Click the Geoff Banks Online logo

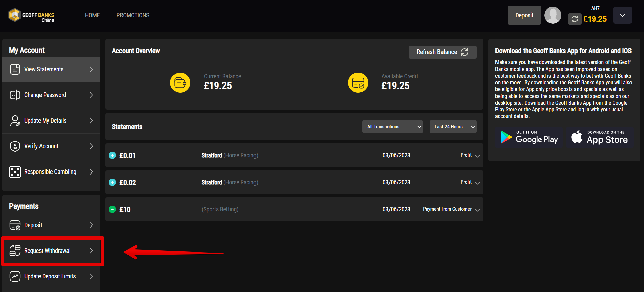click(31, 15)
